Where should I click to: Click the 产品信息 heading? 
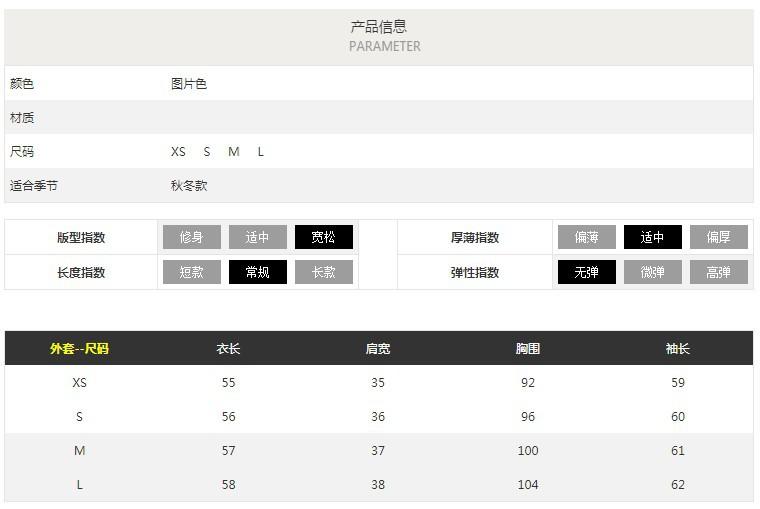tap(379, 27)
